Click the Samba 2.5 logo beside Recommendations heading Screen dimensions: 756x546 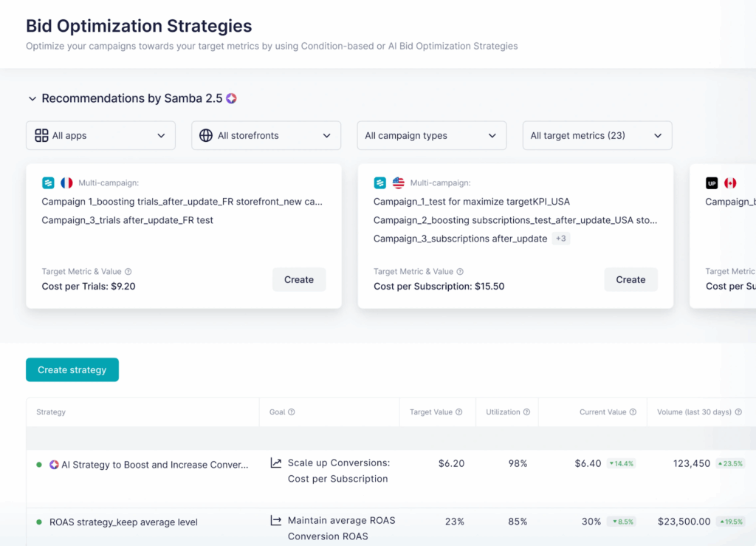click(231, 98)
